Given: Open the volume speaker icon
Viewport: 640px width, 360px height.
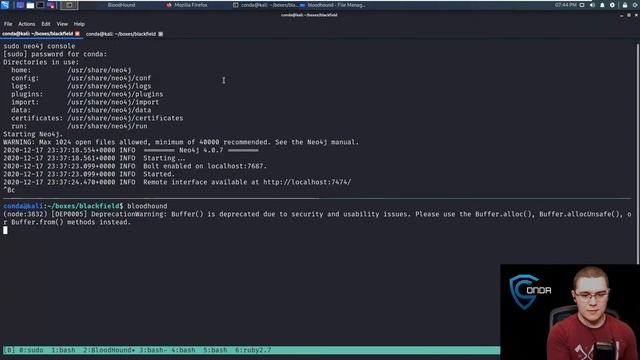Looking at the screenshot, I should coord(592,5).
